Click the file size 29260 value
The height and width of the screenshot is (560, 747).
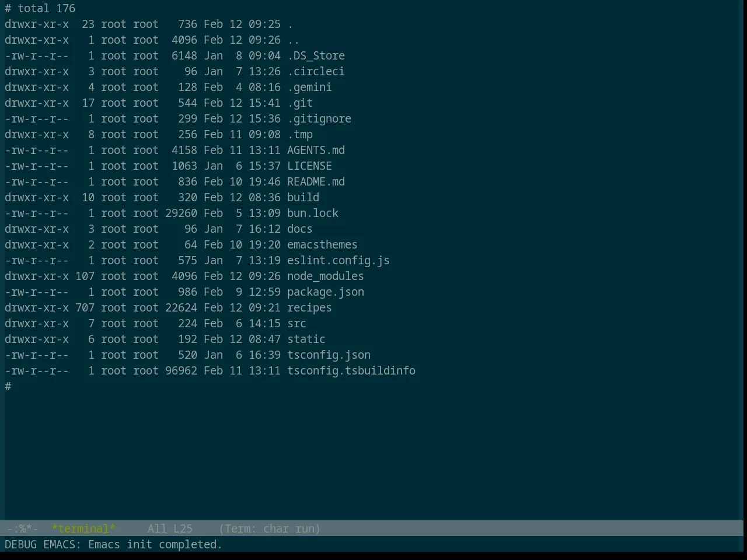(x=181, y=213)
